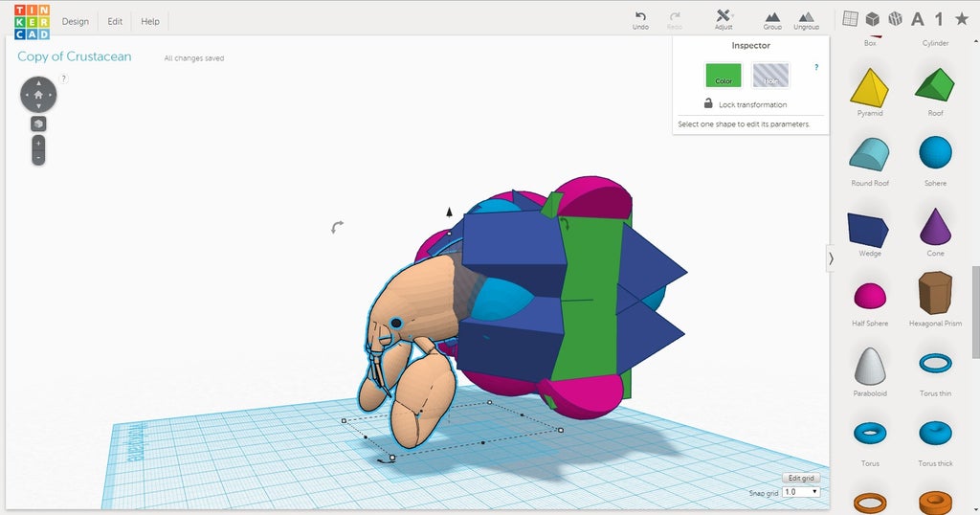Select the Paraboloid shape
The height and width of the screenshot is (515, 980).
(869, 371)
